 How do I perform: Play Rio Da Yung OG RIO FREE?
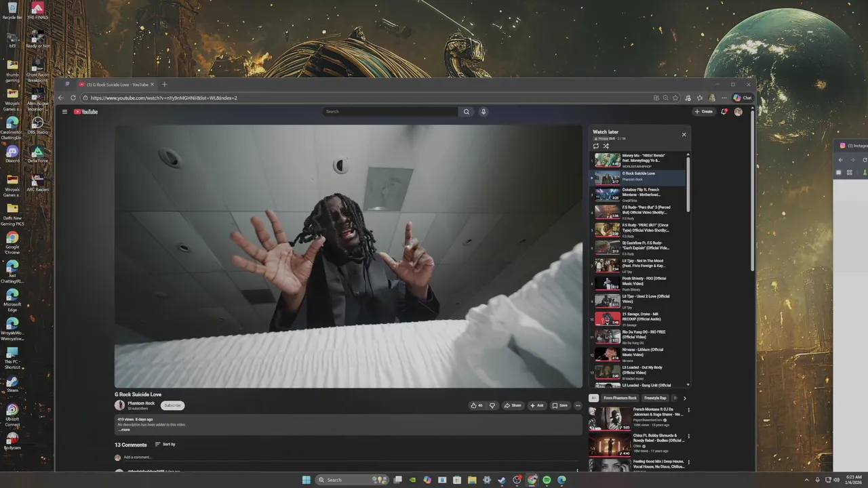click(639, 336)
